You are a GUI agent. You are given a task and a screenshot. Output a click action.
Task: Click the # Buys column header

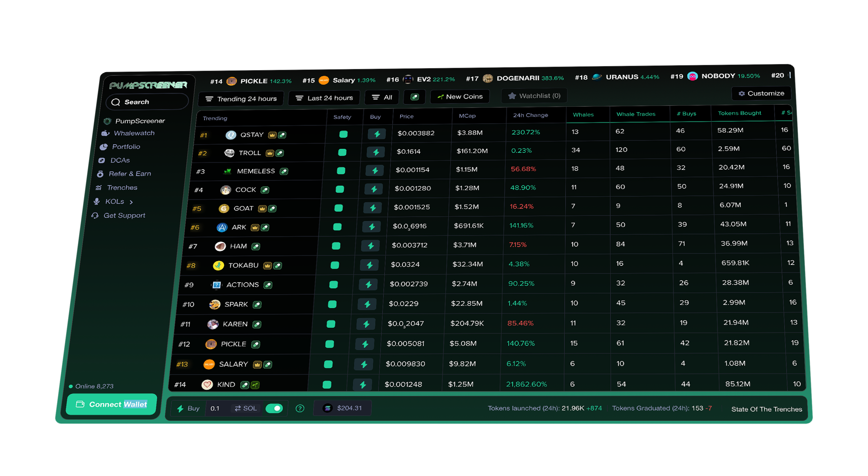coord(686,114)
